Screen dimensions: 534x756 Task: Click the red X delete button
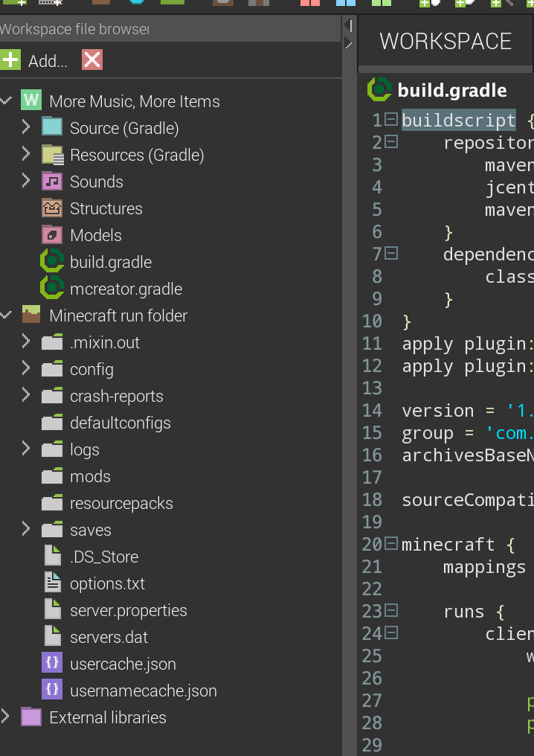tap(92, 60)
